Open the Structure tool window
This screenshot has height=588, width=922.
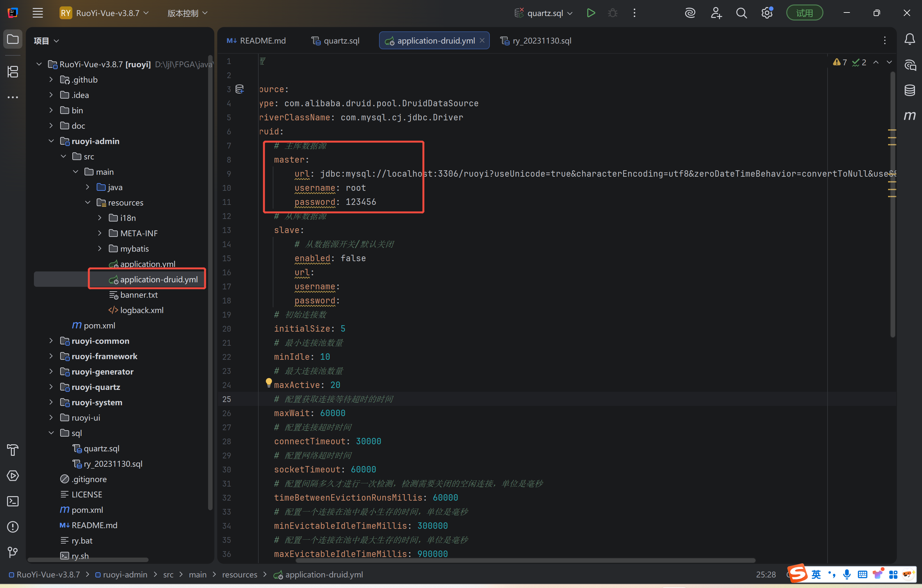(12, 72)
